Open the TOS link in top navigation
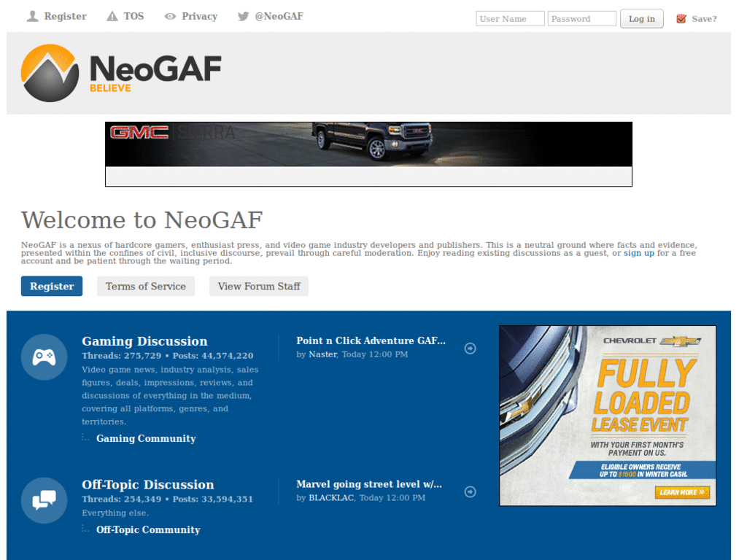The width and height of the screenshot is (747, 560). [x=133, y=16]
